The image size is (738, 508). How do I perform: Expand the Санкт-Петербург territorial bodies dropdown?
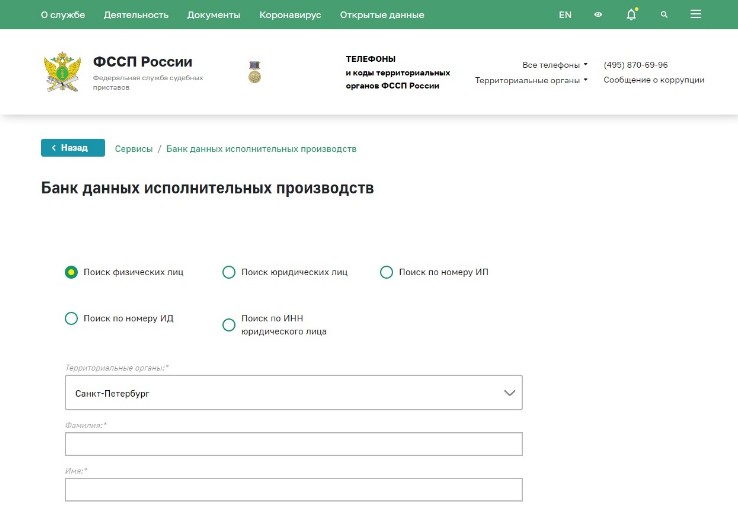coord(294,393)
